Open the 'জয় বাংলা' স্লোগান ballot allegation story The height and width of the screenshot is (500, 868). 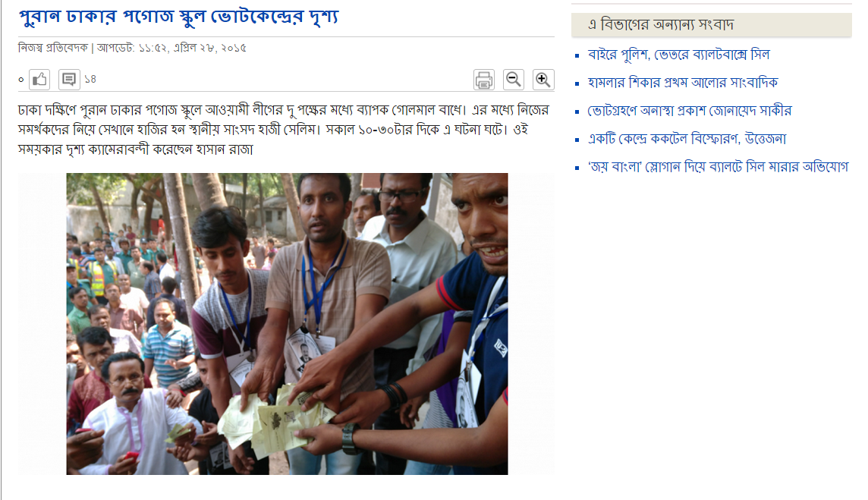(718, 167)
